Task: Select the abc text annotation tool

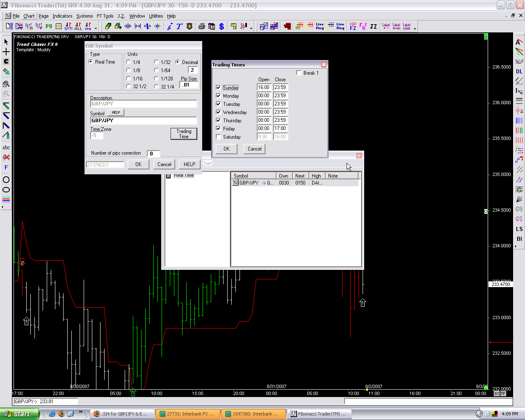Action: (x=6, y=147)
